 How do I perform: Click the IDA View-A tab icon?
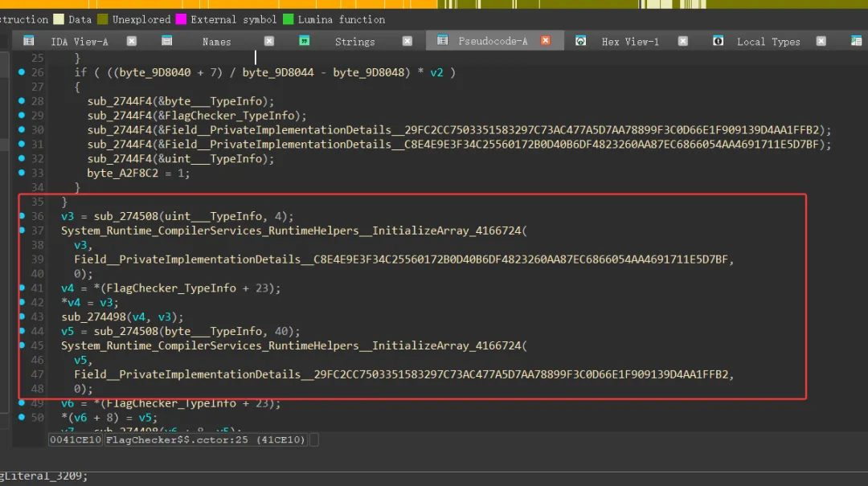pos(29,40)
